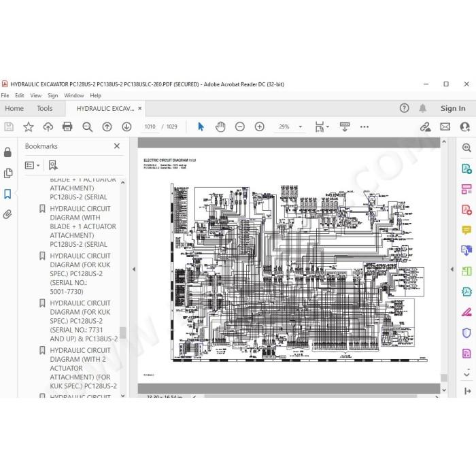This screenshot has height=476, width=476.
Task: Open the zoom percentage dropdown arrow
Action: point(301,126)
